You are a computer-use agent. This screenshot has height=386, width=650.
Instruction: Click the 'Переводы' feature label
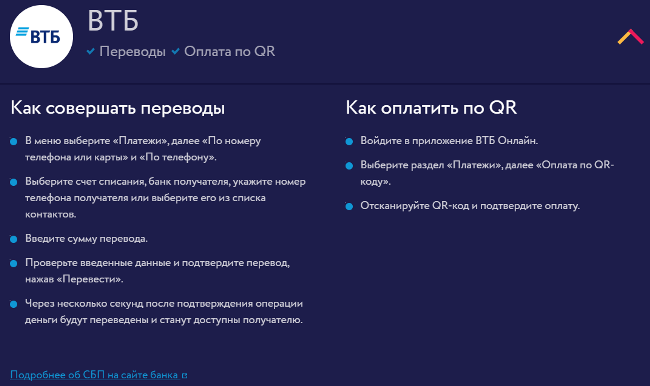[132, 51]
